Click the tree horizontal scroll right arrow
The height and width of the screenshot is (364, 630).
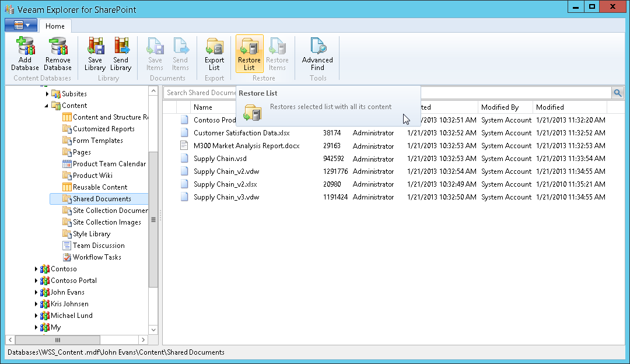click(143, 340)
